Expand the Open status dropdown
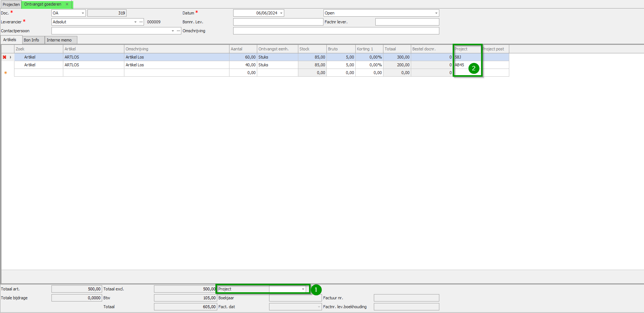The width and height of the screenshot is (644, 313). pos(436,13)
